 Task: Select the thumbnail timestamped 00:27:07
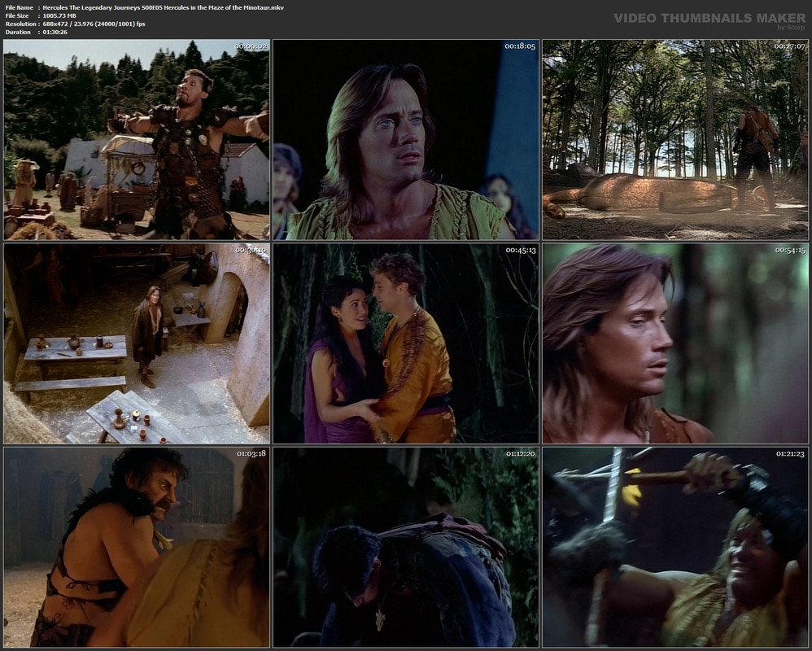(675, 140)
